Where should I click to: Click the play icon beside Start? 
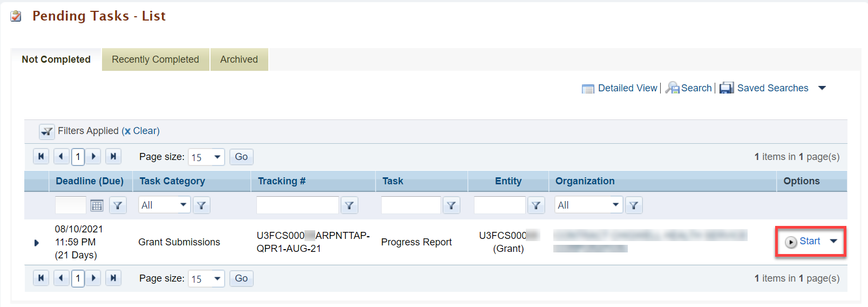791,242
